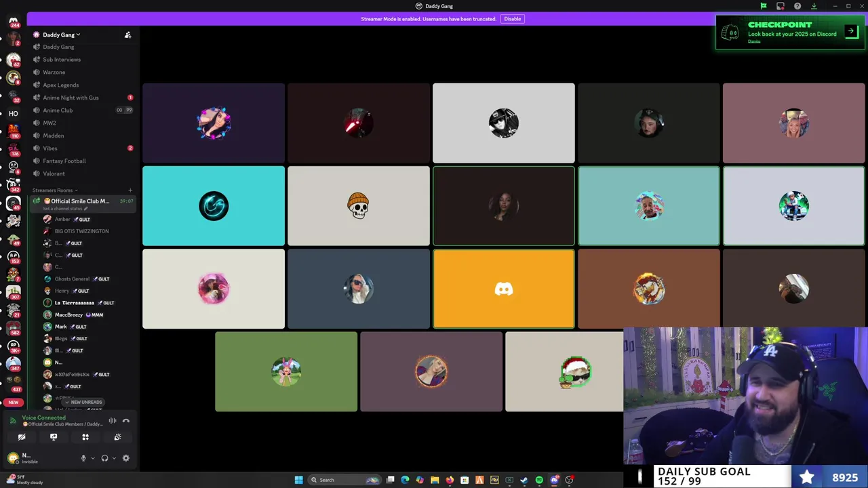Screen dimensions: 868x488
Task: Open the Help question mark icon
Action: click(x=797, y=6)
